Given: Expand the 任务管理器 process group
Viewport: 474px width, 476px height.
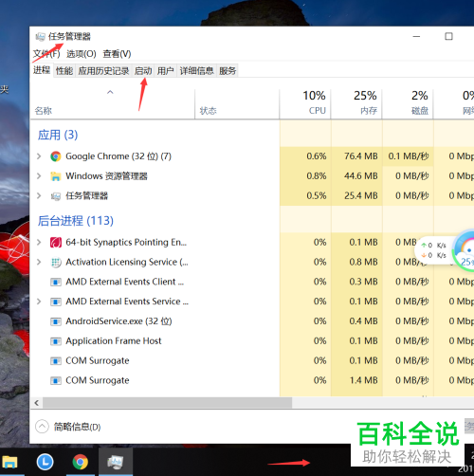Looking at the screenshot, I should [39, 195].
